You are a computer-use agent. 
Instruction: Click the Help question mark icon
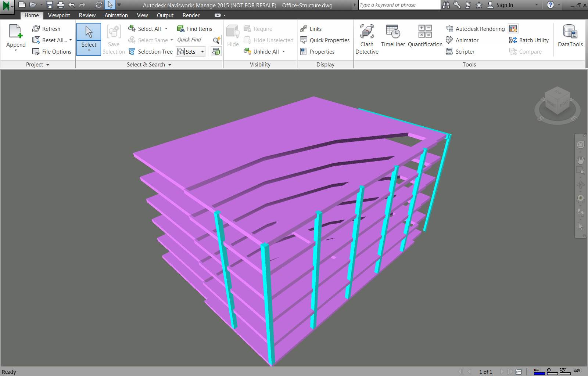click(550, 5)
